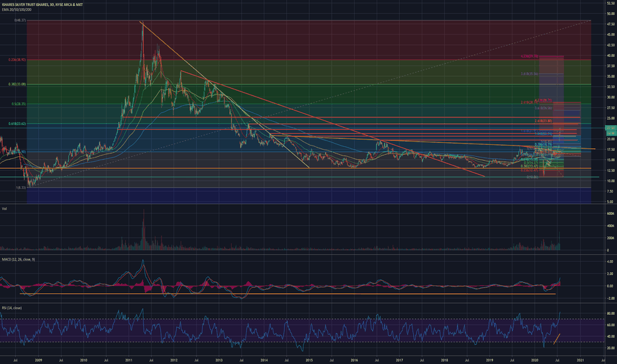Viewport: 617px width, 364px height.
Task: Select the RSI (14, close) label
Action: coord(12,308)
